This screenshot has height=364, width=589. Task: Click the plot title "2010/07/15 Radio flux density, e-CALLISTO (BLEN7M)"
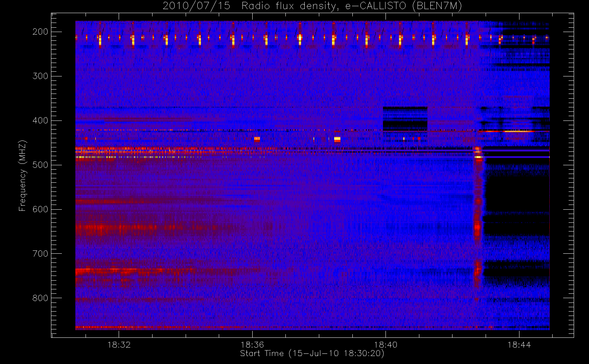tap(312, 6)
